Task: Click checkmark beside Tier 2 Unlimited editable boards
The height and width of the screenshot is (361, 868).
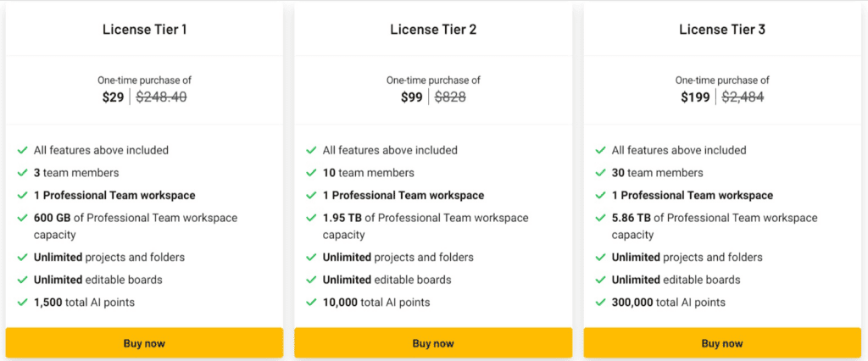Action: [312, 280]
